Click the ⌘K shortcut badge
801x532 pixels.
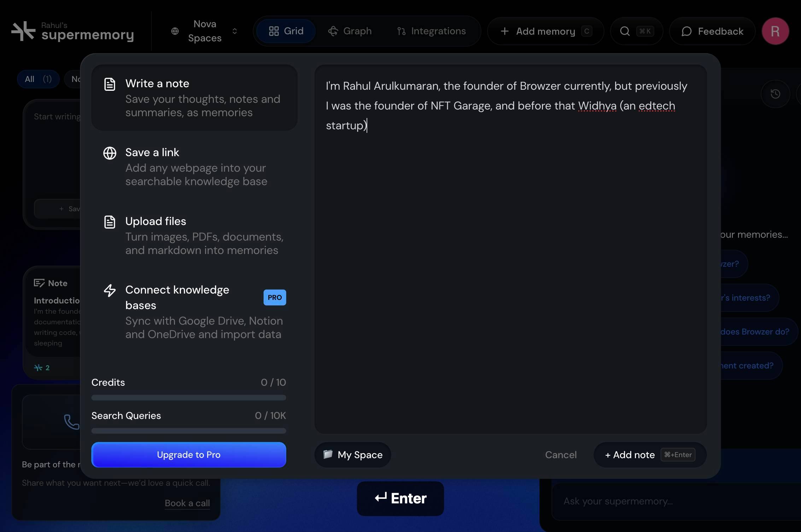[645, 31]
